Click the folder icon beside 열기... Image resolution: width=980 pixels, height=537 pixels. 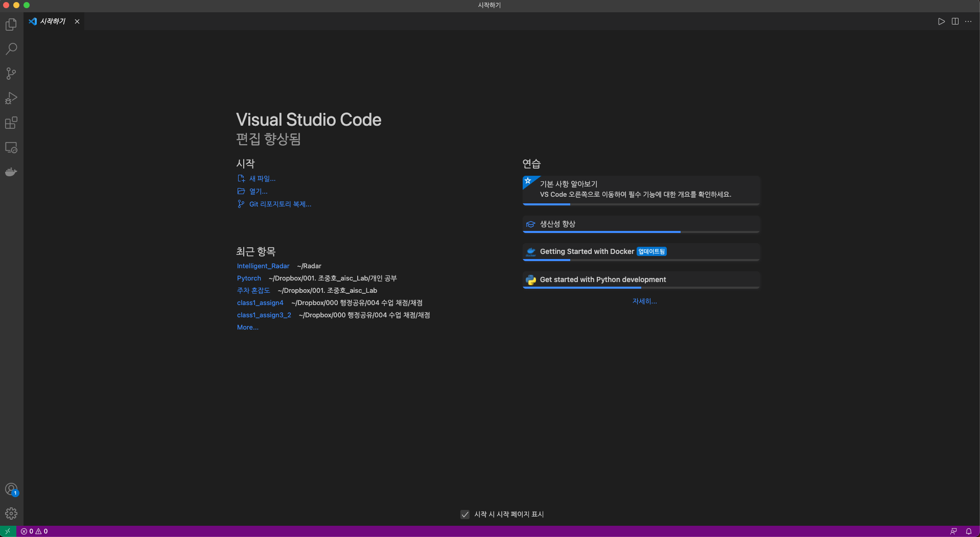[241, 192]
